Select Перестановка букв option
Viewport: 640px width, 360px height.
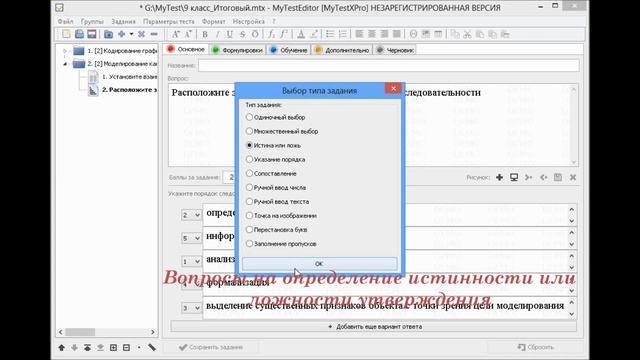(x=277, y=230)
